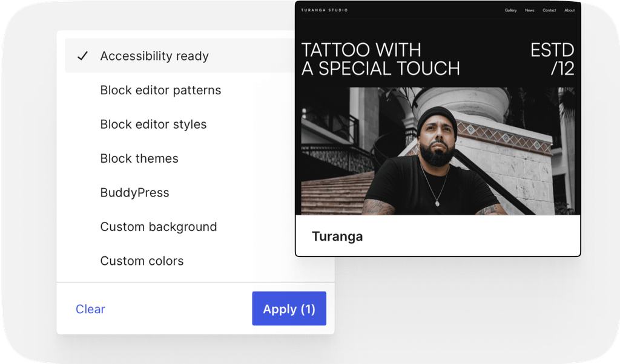The image size is (620, 364).
Task: Select the Block editor styles option
Action: coord(153,125)
